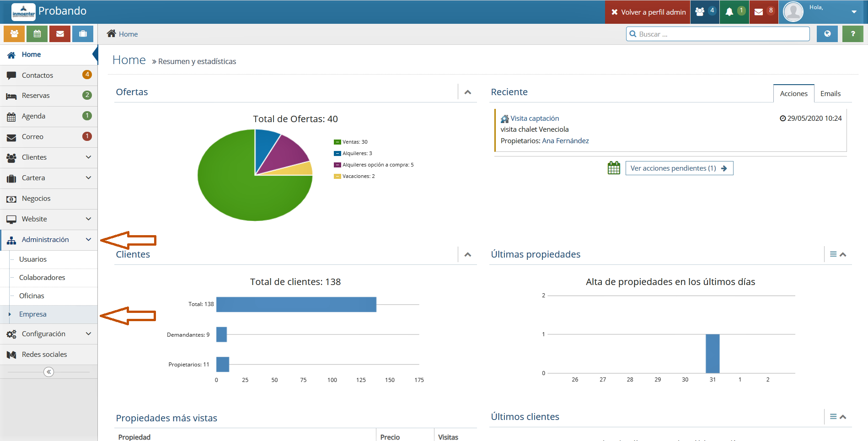Open Contactos in the sidebar
Image resolution: width=868 pixels, height=441 pixels.
pyautogui.click(x=48, y=75)
